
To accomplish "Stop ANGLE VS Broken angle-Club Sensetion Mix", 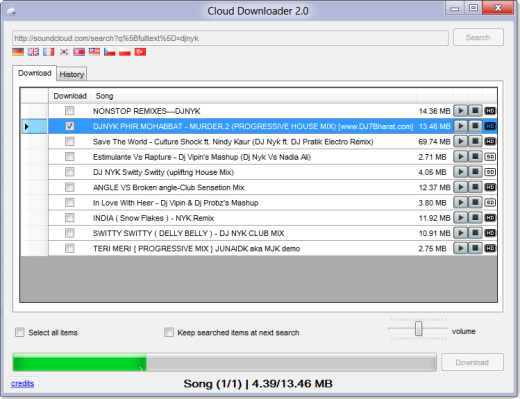I will click(475, 187).
